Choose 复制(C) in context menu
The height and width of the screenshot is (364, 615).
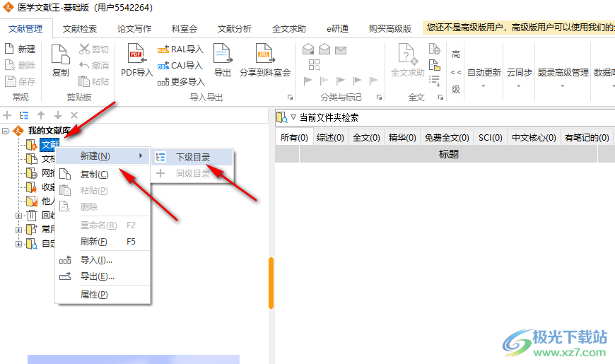[102, 174]
